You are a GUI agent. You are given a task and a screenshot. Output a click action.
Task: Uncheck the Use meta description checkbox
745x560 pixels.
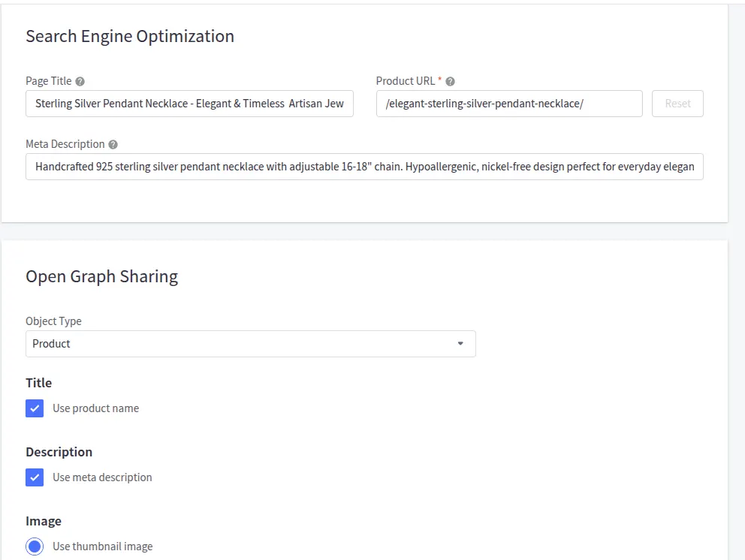click(x=35, y=477)
